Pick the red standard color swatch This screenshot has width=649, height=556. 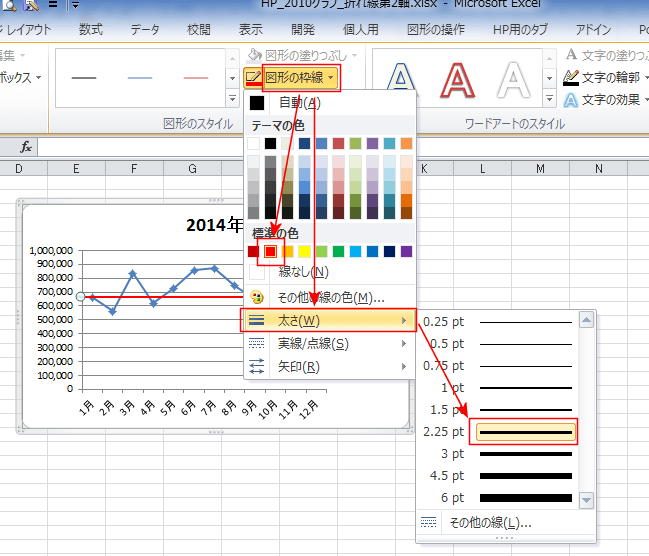pyautogui.click(x=272, y=251)
